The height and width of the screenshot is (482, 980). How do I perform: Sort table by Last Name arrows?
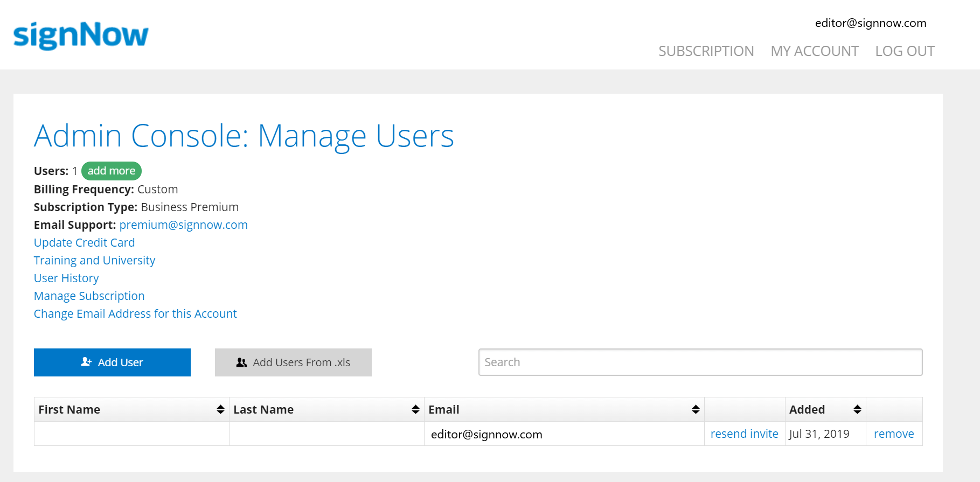click(x=415, y=410)
